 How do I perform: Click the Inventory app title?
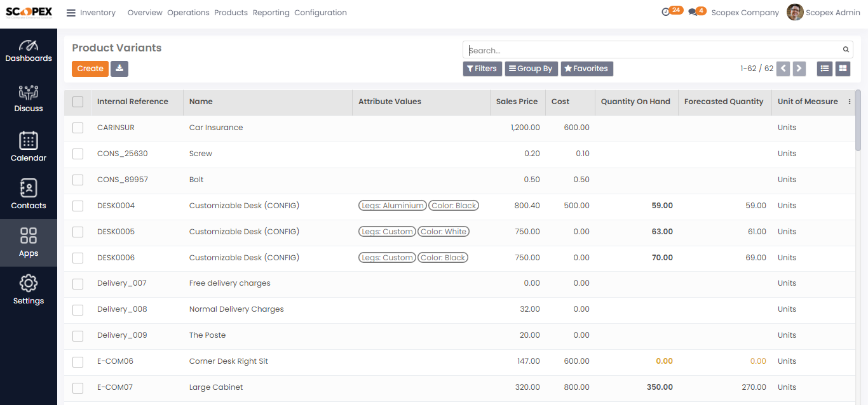point(98,13)
